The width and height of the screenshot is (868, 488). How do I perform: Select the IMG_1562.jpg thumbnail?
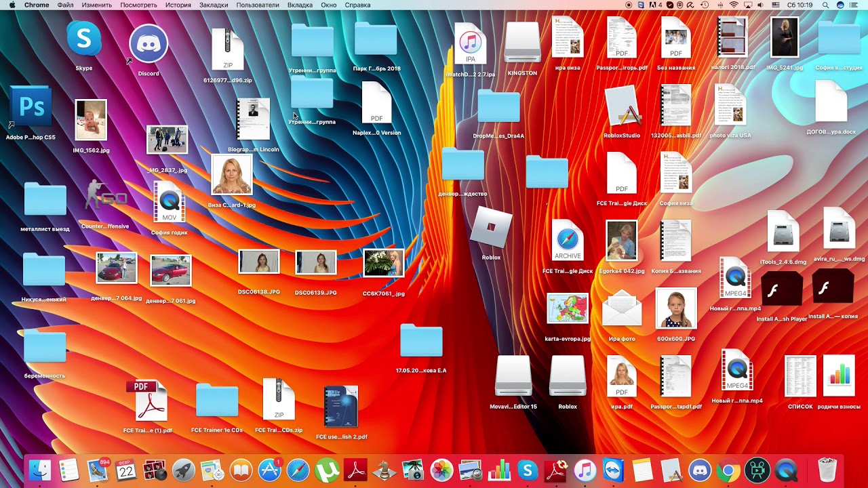91,120
